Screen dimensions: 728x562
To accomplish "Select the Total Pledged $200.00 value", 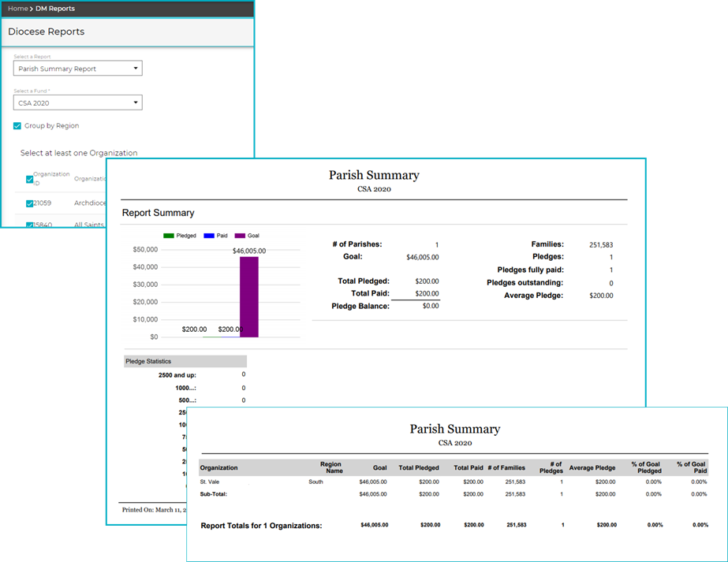I will 427,281.
